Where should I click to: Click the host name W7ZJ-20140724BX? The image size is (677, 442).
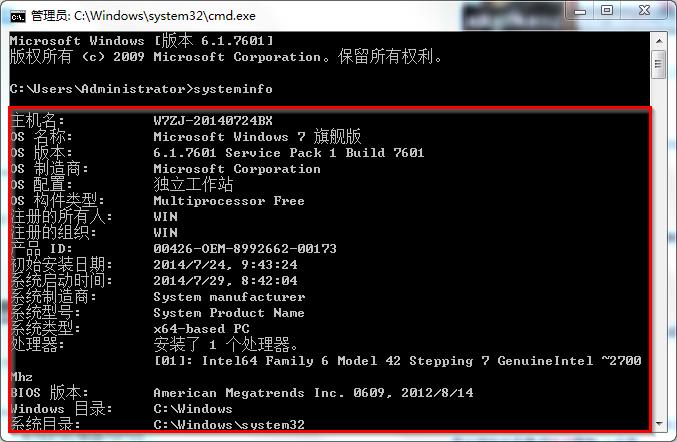click(x=212, y=120)
